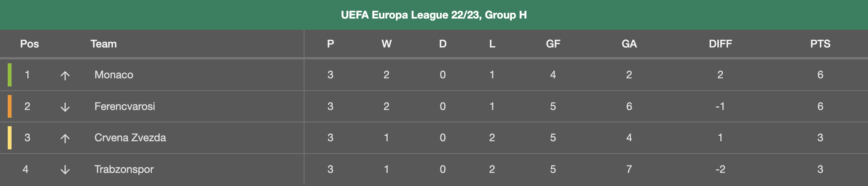The image size is (868, 186).
Task: Click the DIFF column header
Action: tap(720, 44)
